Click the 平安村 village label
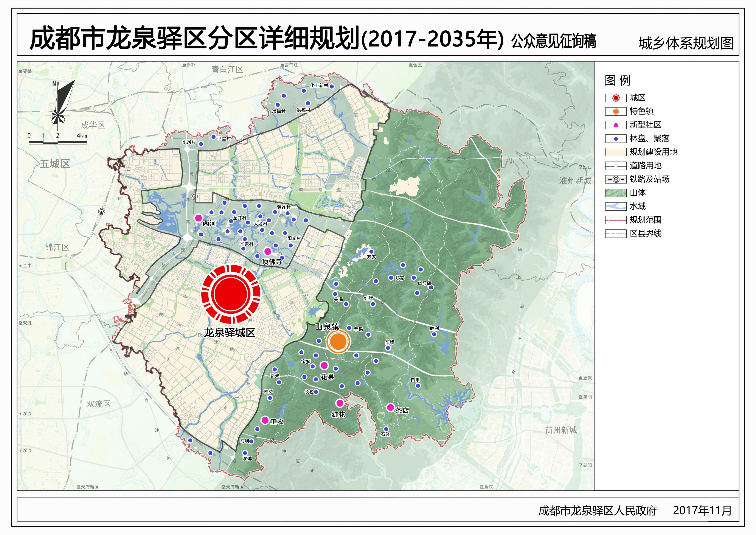 (247, 244)
